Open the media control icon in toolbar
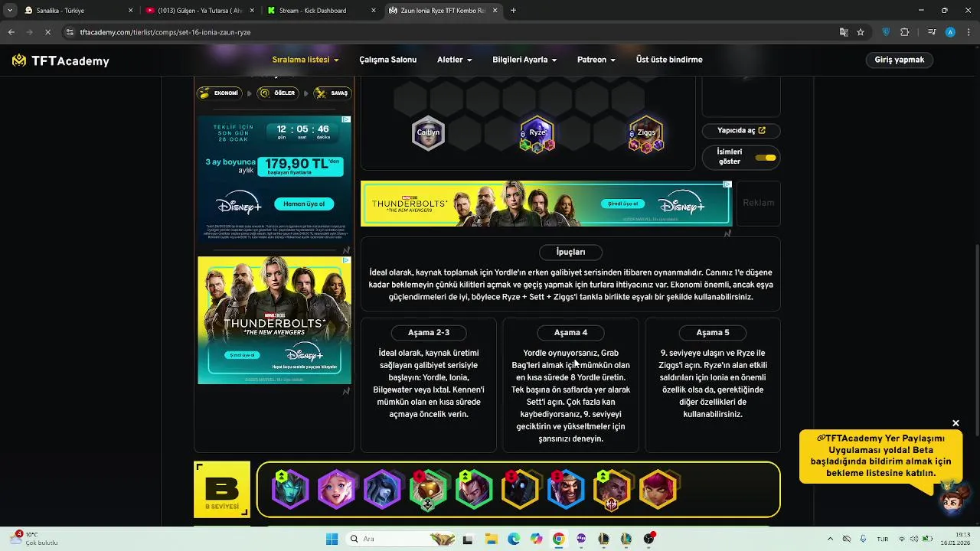 tap(932, 32)
